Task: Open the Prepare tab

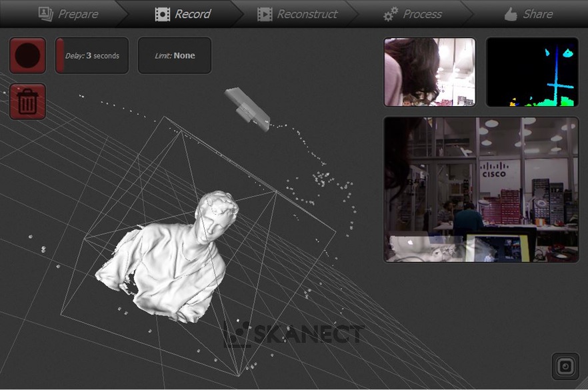Action: (68, 14)
